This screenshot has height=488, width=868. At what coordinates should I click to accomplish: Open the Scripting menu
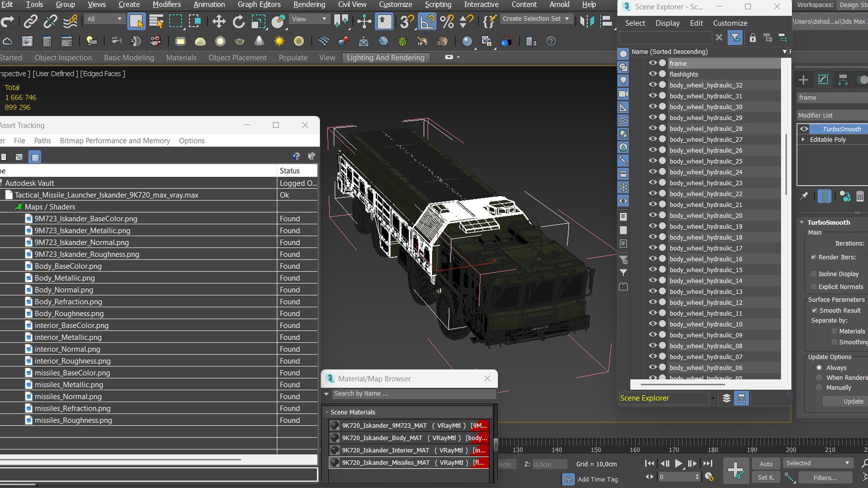(438, 5)
